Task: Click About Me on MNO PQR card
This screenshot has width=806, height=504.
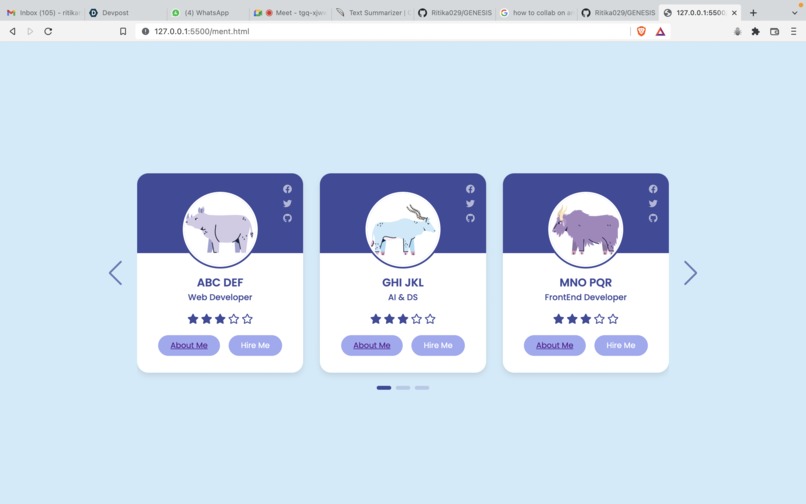Action: pos(555,346)
